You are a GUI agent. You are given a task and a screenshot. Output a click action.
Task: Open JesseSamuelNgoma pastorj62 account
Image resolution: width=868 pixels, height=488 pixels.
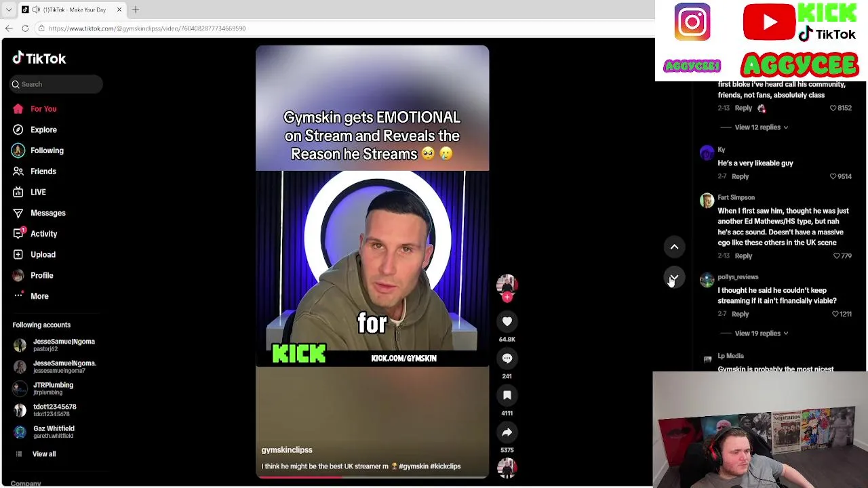(58, 345)
